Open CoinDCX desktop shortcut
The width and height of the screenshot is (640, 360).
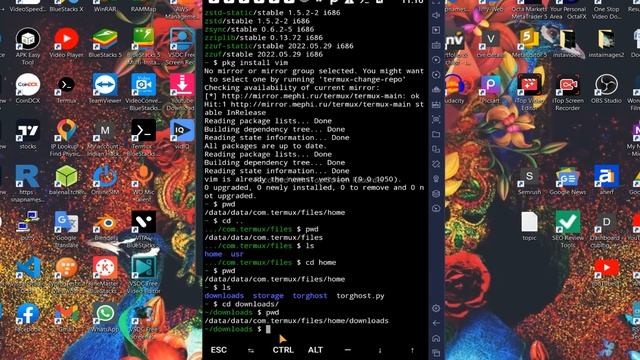coord(28,88)
